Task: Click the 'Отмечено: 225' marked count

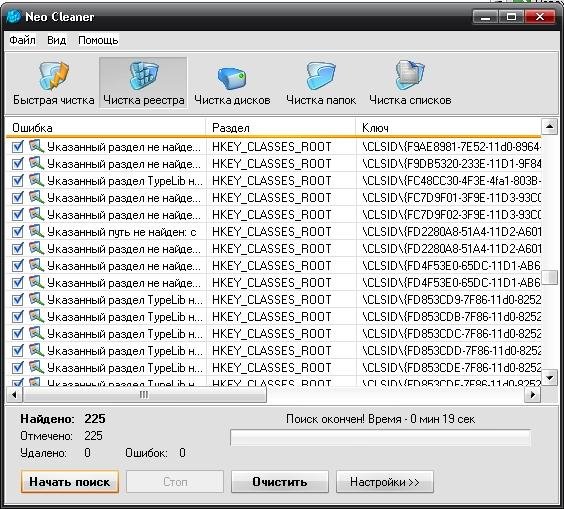Action: tap(62, 436)
